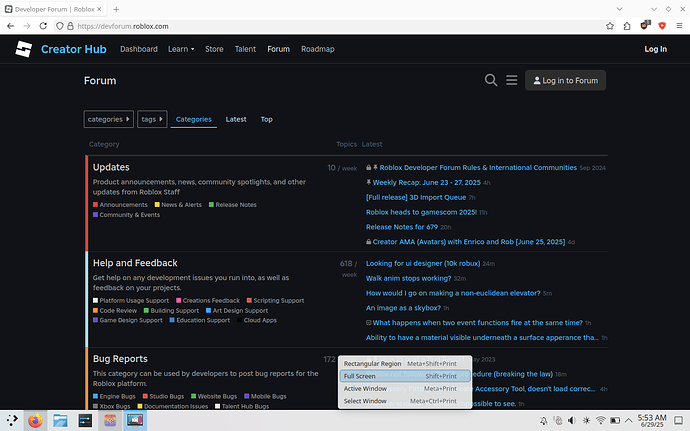This screenshot has width=690, height=431.
Task: Expand the tags dropdown filter
Action: click(152, 119)
